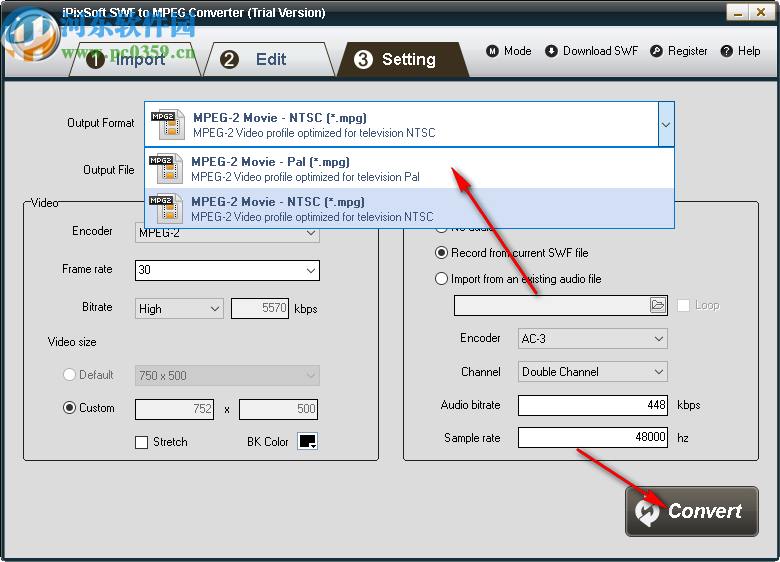Open the 750 x 500 default size dropdown
The height and width of the screenshot is (562, 780).
click(227, 375)
